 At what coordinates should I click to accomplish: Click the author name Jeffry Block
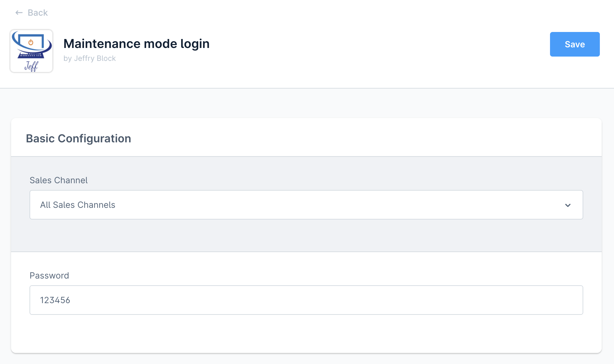click(x=95, y=58)
